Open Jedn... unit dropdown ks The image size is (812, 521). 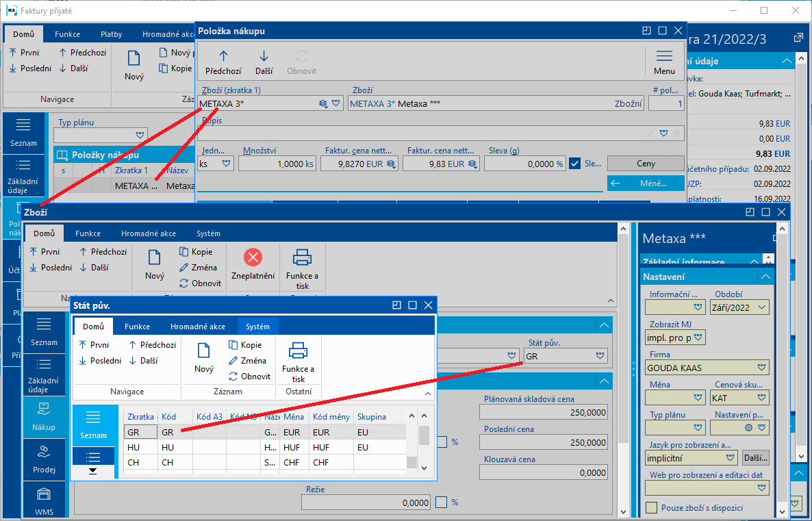pos(226,164)
